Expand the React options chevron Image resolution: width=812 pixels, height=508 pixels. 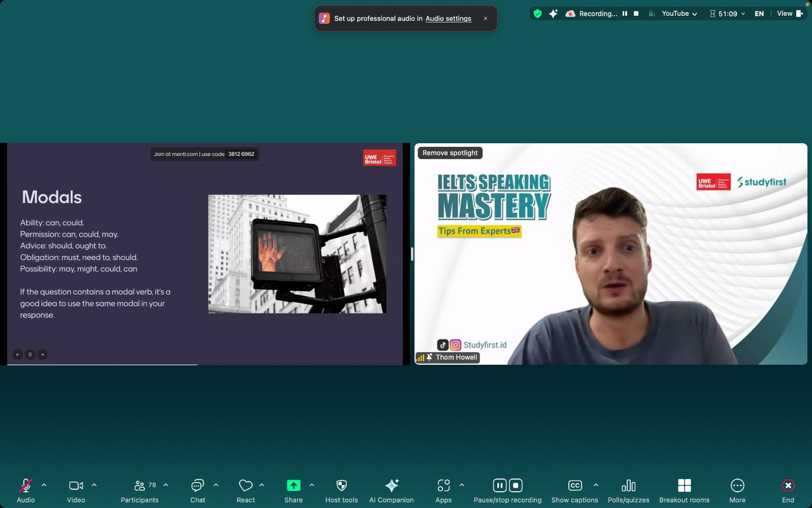[x=262, y=485]
